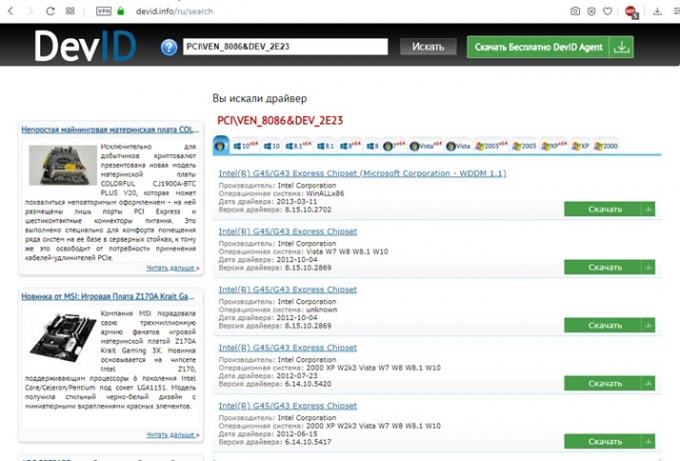Select the Windows 8.1 x64 tab
The width and height of the screenshot is (680, 461).
point(298,146)
